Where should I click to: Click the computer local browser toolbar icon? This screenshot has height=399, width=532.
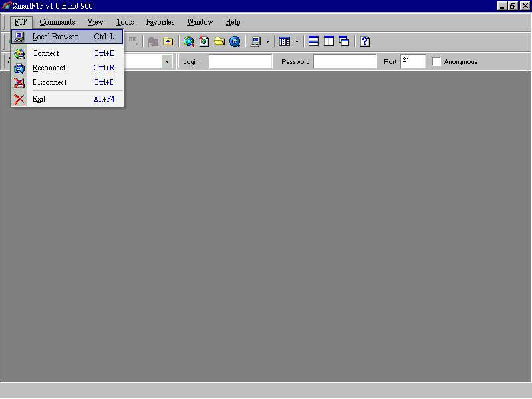(x=255, y=41)
